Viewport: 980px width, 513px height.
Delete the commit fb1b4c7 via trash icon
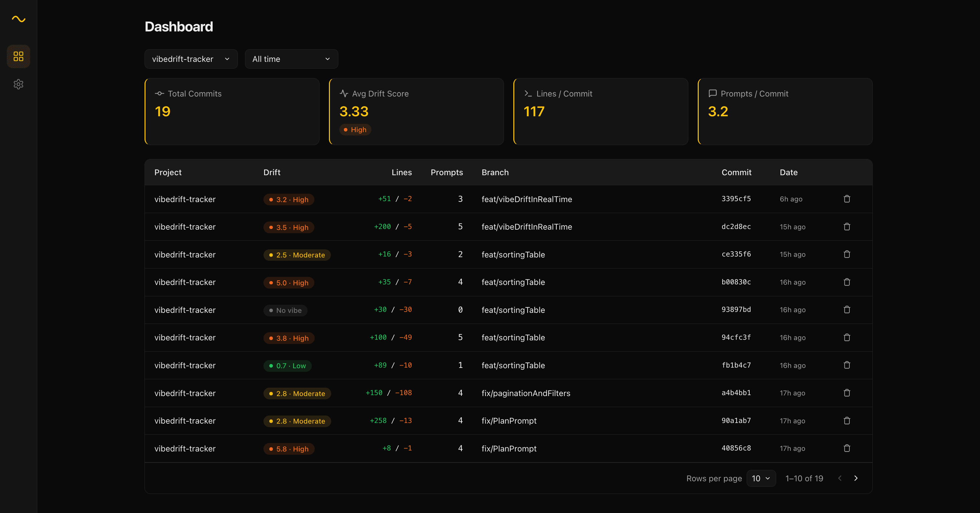847,365
